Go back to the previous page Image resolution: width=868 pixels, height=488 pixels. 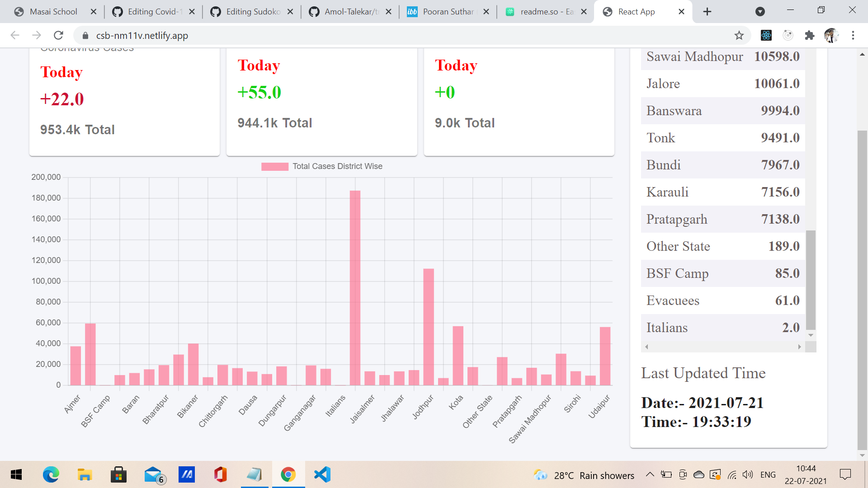pos(15,35)
